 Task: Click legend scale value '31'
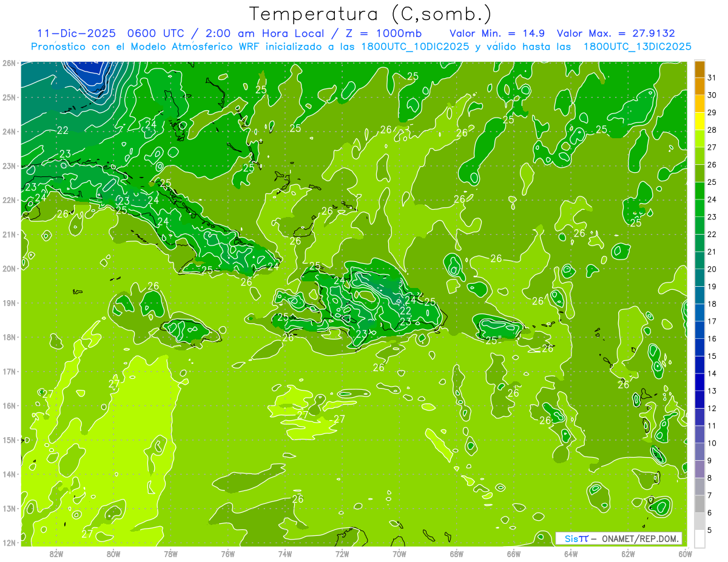712,78
